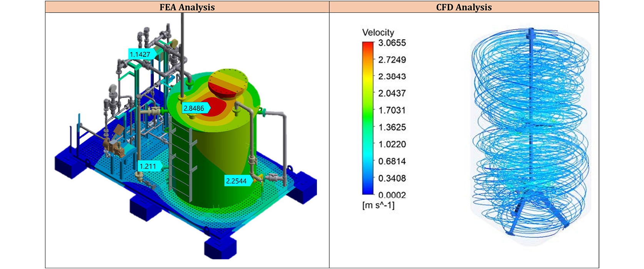
Task: Click the 1.7031 legend value
Action: (x=392, y=111)
